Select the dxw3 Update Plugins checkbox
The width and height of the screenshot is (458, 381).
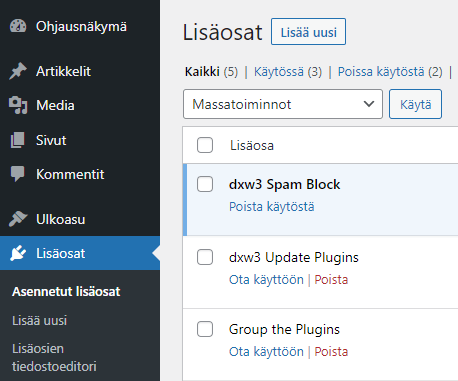(205, 257)
